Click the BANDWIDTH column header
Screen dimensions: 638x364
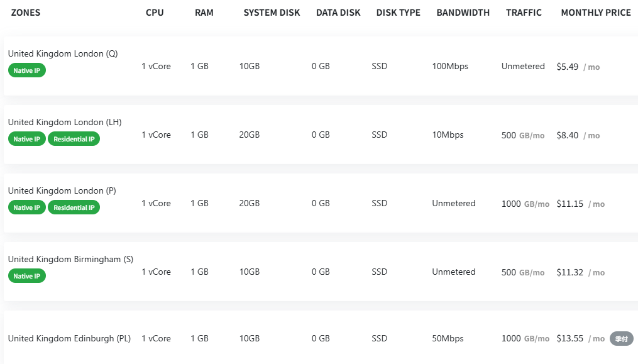463,13
